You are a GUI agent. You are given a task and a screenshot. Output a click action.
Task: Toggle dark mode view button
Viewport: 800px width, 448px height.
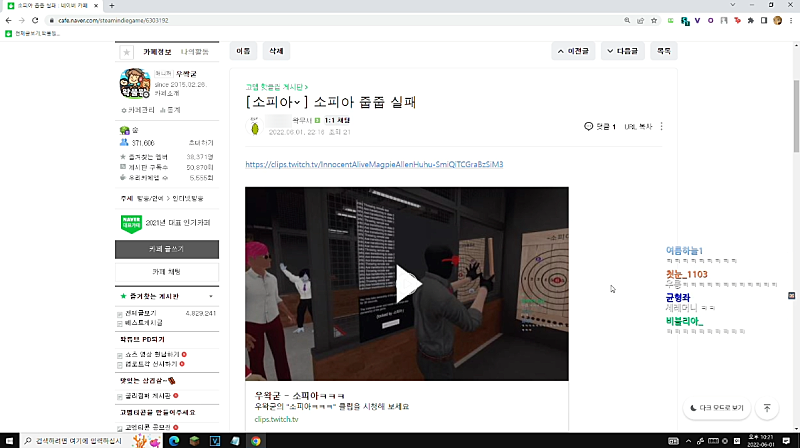click(x=716, y=408)
